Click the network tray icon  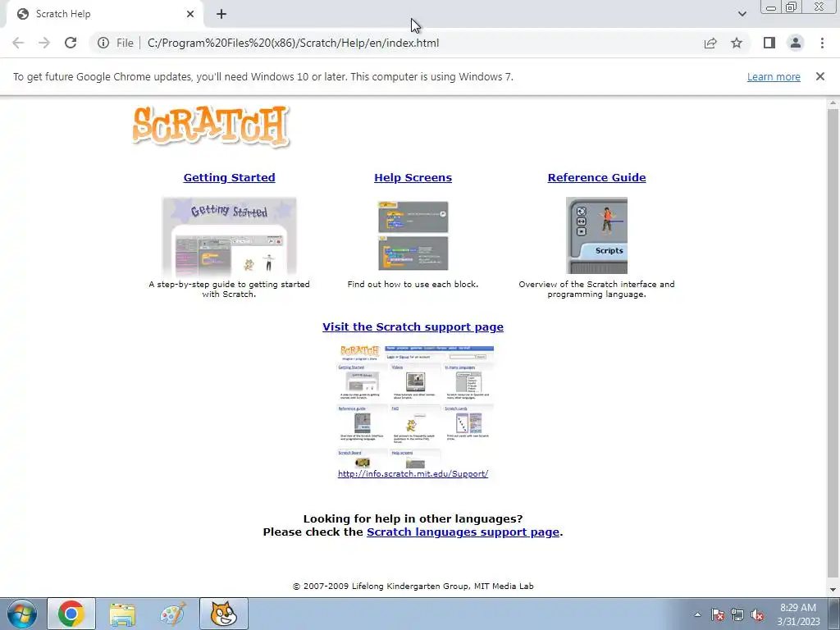pos(737,614)
